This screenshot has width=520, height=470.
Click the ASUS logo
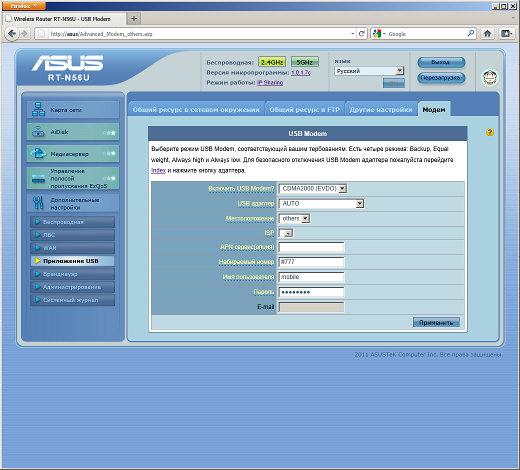click(x=68, y=63)
